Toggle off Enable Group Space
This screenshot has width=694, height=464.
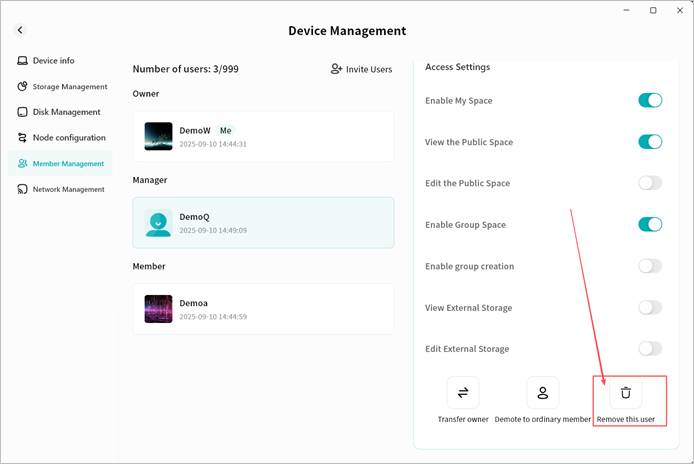650,224
